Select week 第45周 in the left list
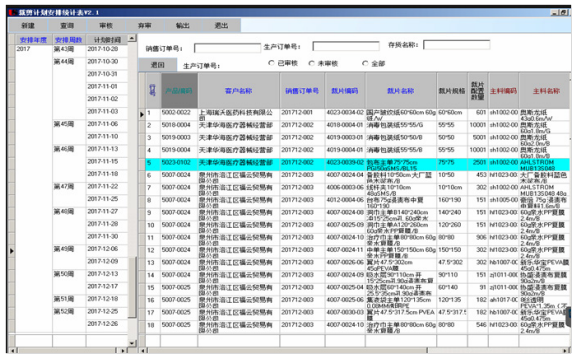579x360 pixels. coord(64,124)
